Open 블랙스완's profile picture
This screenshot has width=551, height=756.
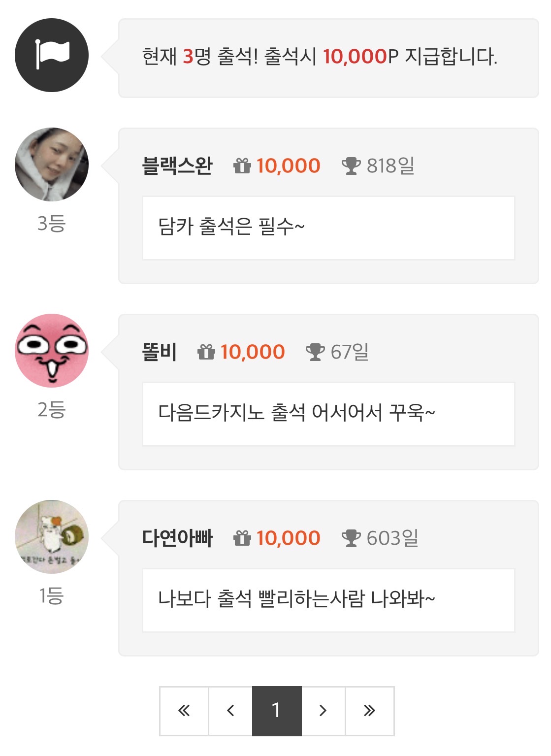(x=52, y=164)
